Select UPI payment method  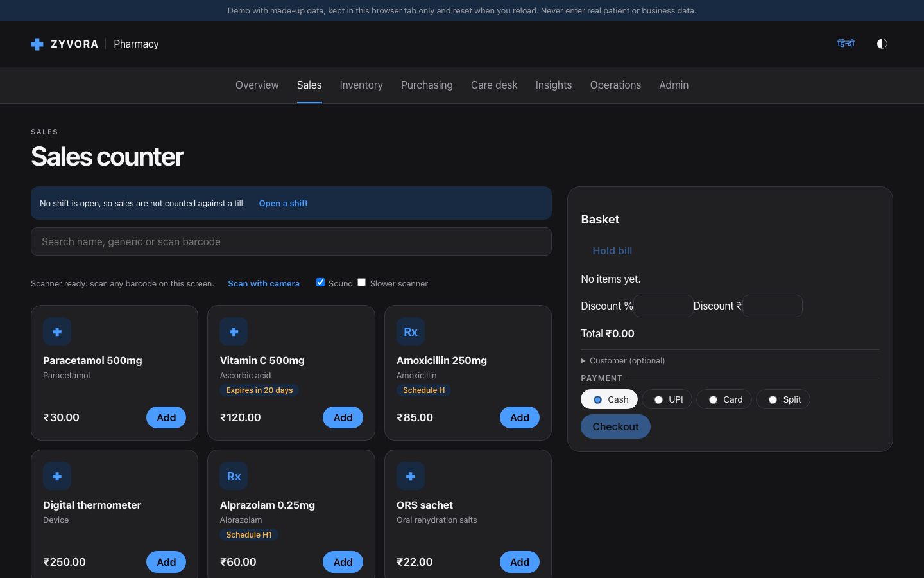click(x=667, y=399)
